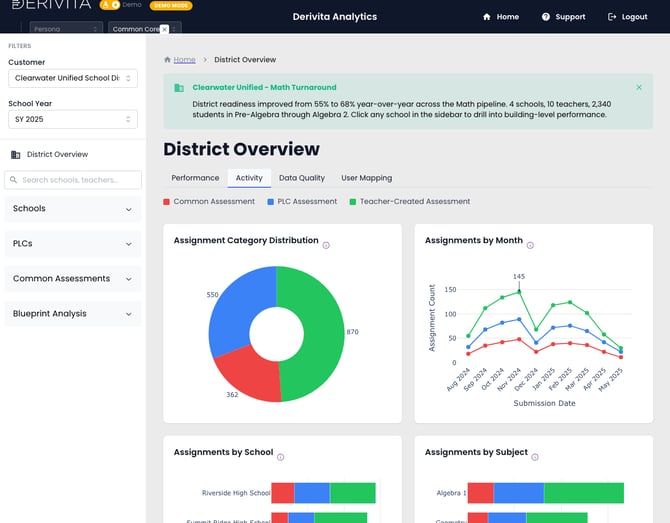
Task: Open info icon beside Assignments by Month
Action: click(x=530, y=245)
